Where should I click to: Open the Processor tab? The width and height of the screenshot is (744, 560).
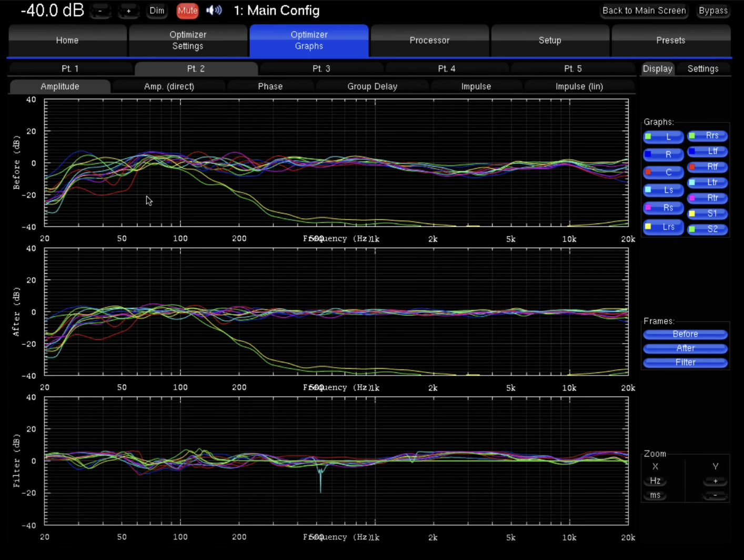(429, 41)
